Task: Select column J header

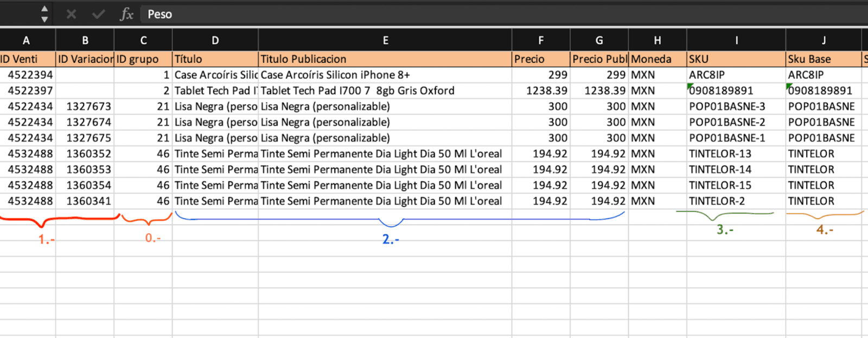Action: (824, 40)
